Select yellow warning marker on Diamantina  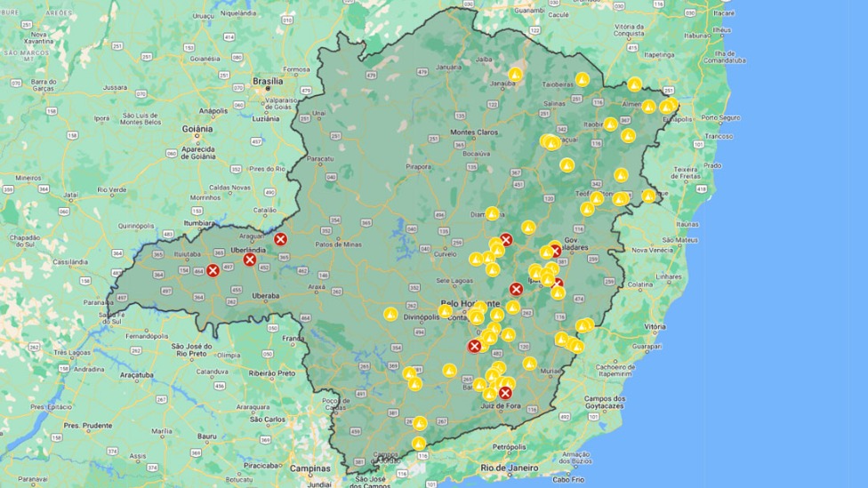click(x=492, y=213)
